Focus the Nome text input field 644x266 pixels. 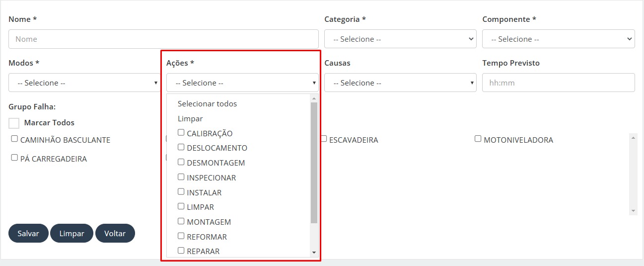[163, 39]
